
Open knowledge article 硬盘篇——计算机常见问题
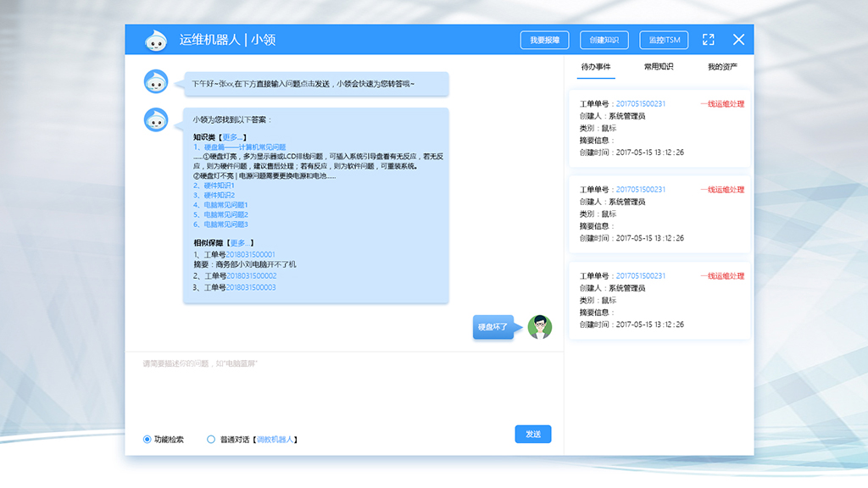click(x=245, y=147)
